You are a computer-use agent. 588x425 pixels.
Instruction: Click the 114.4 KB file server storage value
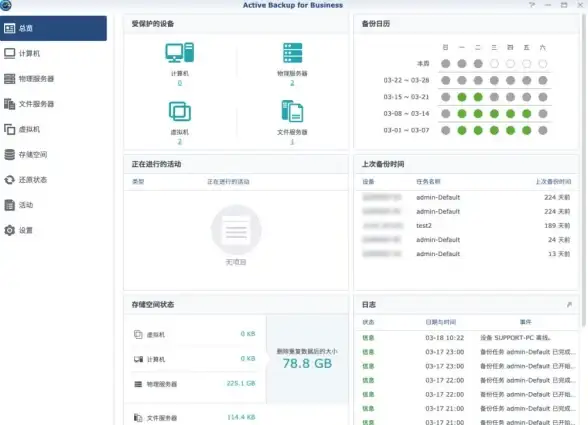[x=241, y=417]
